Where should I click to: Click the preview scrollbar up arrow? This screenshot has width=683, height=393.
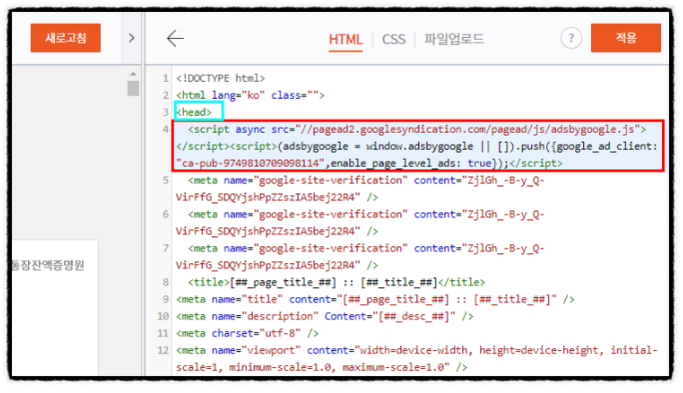tap(133, 74)
